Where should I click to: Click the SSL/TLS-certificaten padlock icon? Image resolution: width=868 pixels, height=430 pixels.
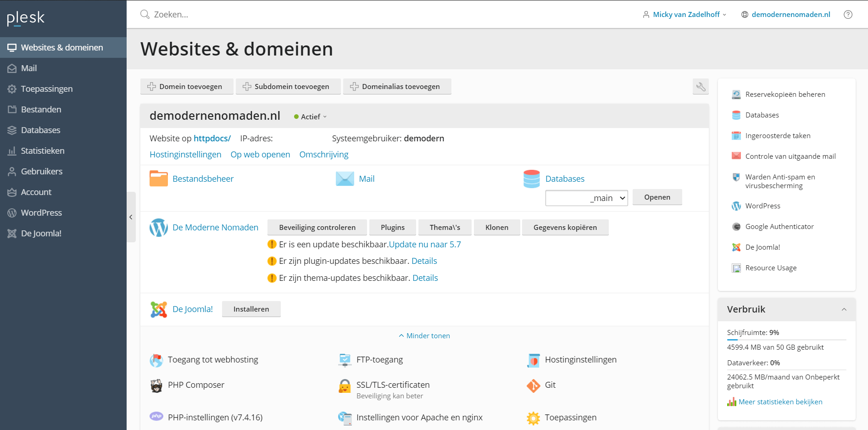[345, 386]
